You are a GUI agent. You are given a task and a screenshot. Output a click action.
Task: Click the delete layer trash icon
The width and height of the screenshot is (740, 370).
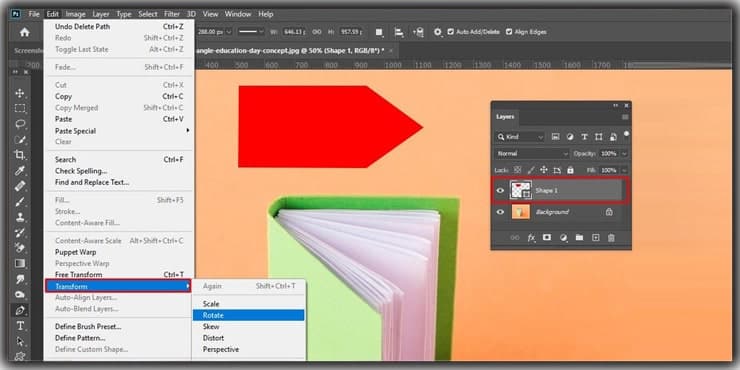point(611,238)
